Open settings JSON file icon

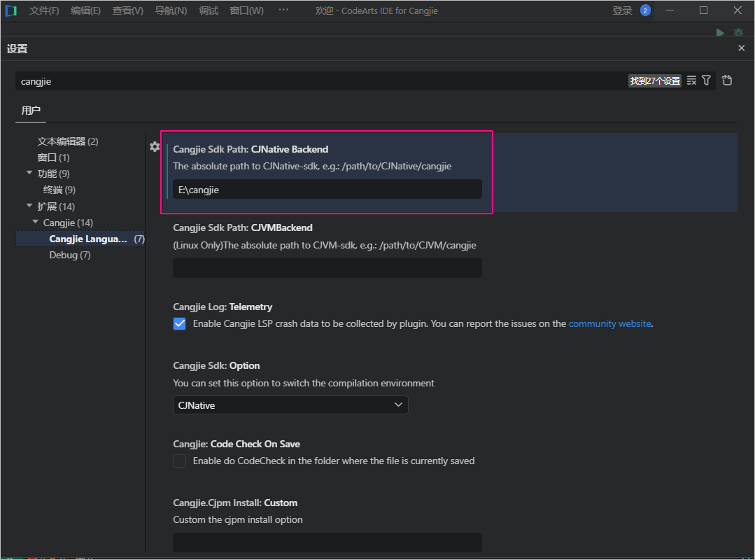click(x=727, y=80)
